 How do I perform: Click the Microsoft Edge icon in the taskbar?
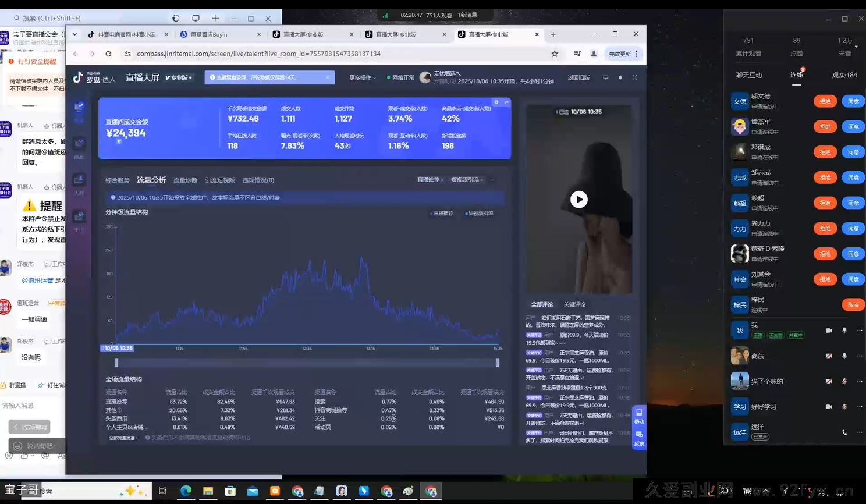point(186,491)
